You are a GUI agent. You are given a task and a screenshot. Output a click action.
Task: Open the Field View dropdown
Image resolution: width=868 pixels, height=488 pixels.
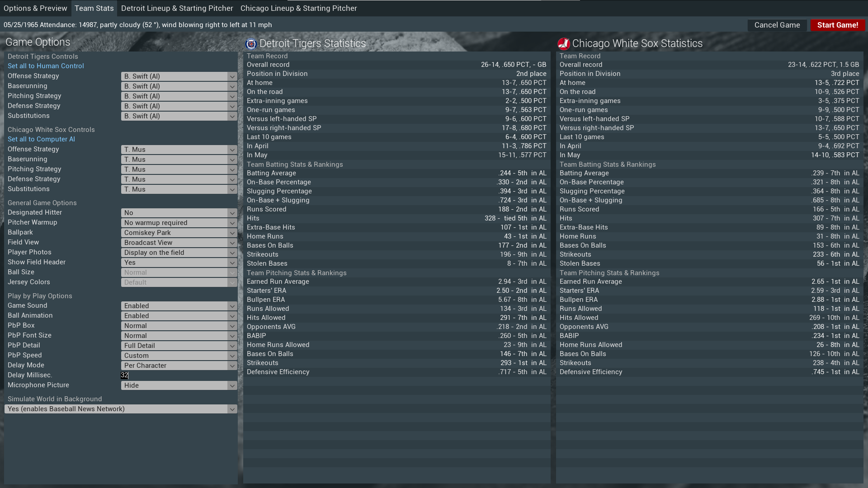[179, 243]
